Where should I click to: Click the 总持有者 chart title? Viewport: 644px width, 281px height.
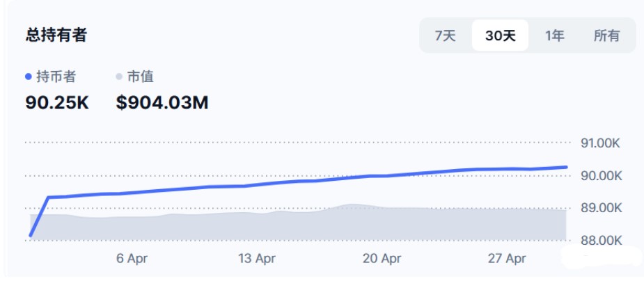pyautogui.click(x=56, y=35)
